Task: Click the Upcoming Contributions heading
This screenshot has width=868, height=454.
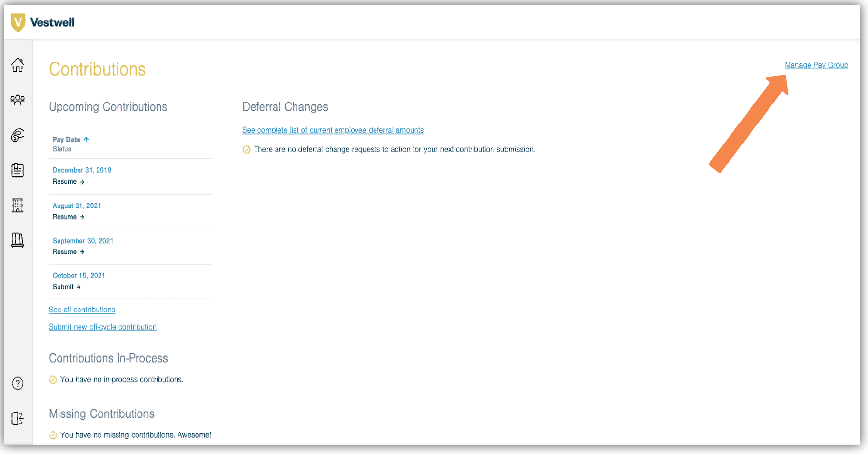Action: point(108,107)
